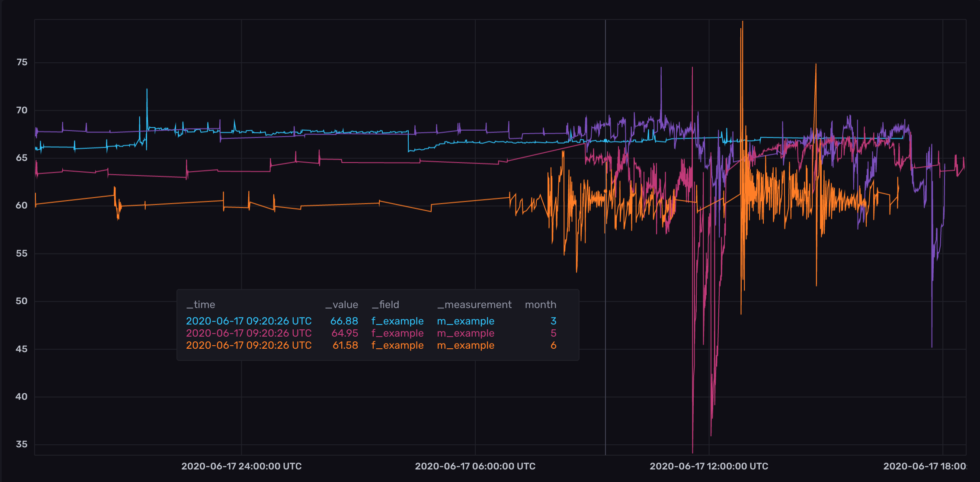
Task: Click the _measurement column header
Action: [474, 305]
